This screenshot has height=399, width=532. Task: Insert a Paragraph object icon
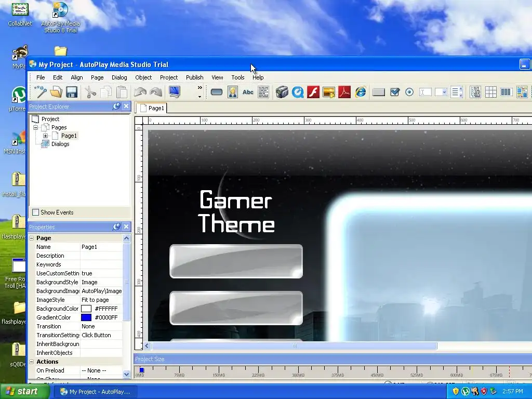tap(263, 92)
